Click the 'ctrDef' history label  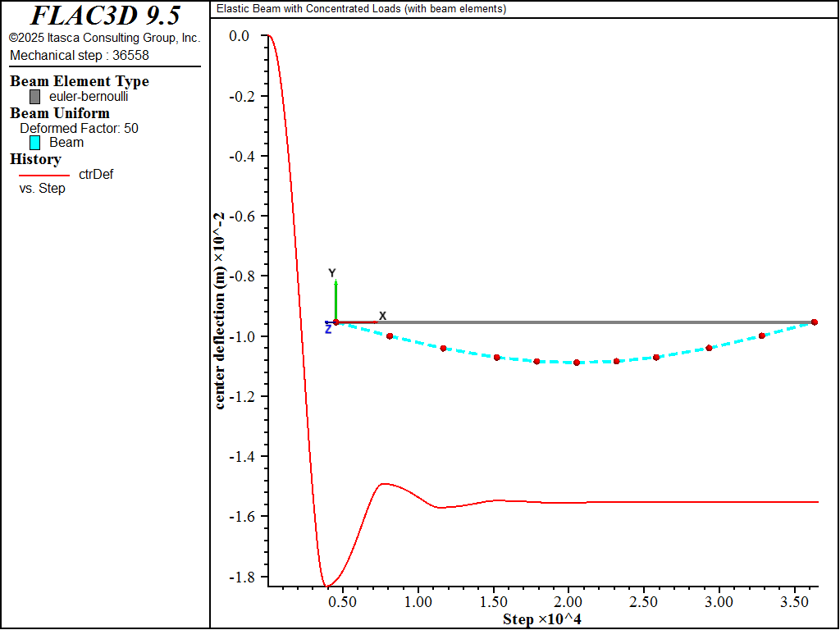point(96,175)
